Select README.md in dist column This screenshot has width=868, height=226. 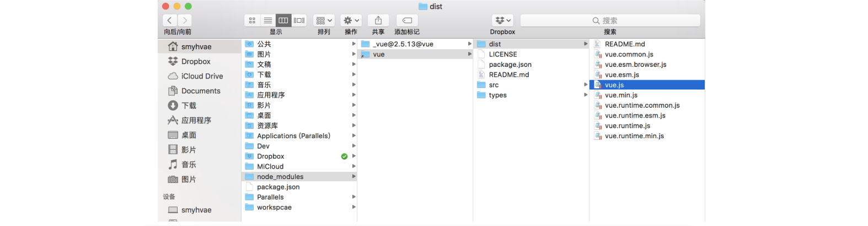[x=647, y=44]
